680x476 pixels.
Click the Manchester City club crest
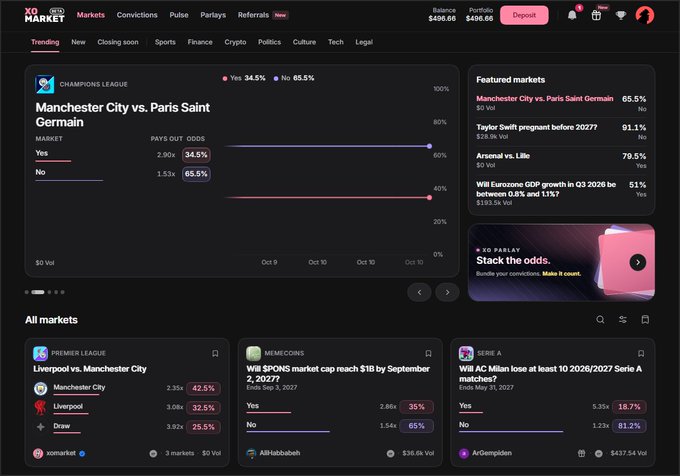pyautogui.click(x=40, y=388)
